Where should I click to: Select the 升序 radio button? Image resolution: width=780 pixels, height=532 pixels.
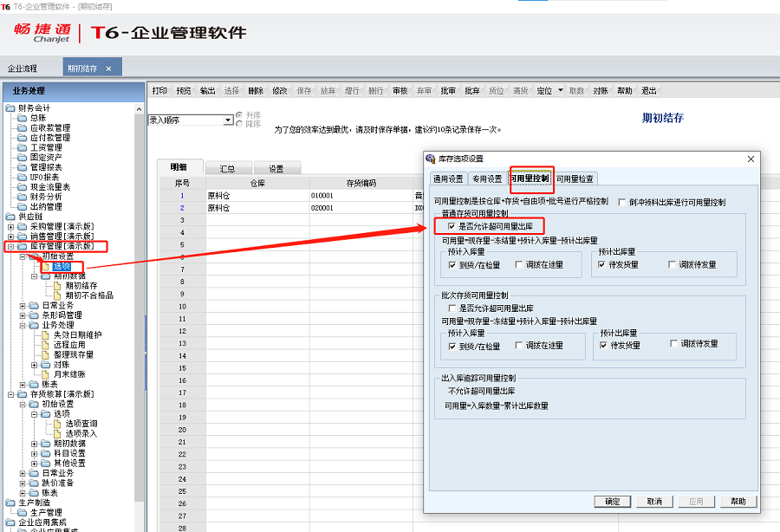click(239, 115)
